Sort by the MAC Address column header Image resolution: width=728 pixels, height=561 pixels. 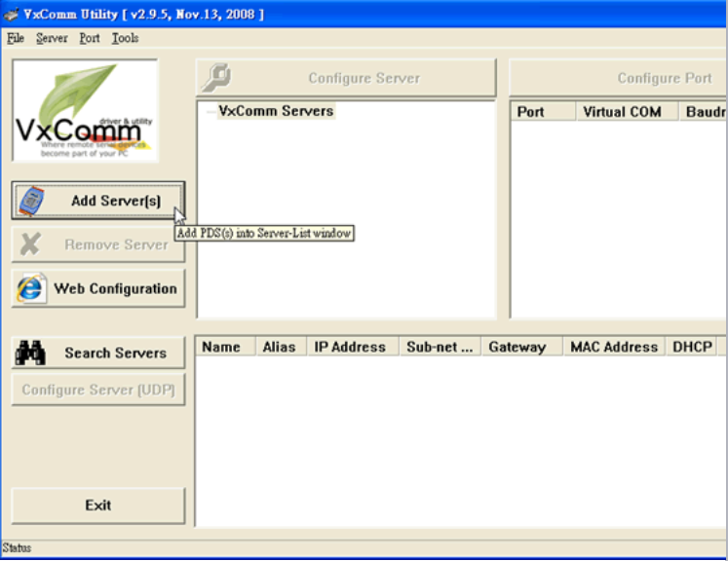pyautogui.click(x=614, y=347)
